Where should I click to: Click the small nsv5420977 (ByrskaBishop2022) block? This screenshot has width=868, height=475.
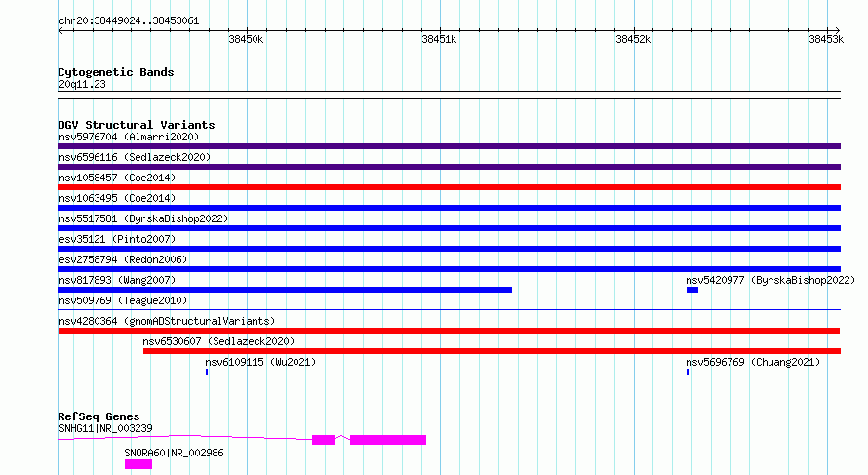click(x=692, y=290)
